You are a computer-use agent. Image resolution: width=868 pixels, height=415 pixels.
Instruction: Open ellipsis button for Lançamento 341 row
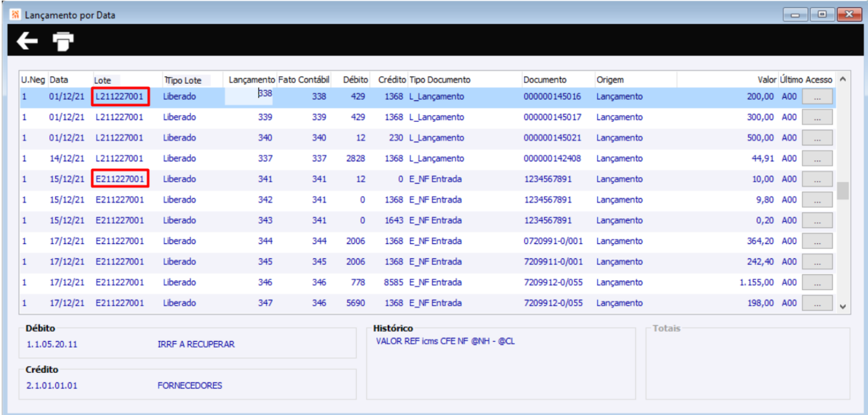[816, 179]
